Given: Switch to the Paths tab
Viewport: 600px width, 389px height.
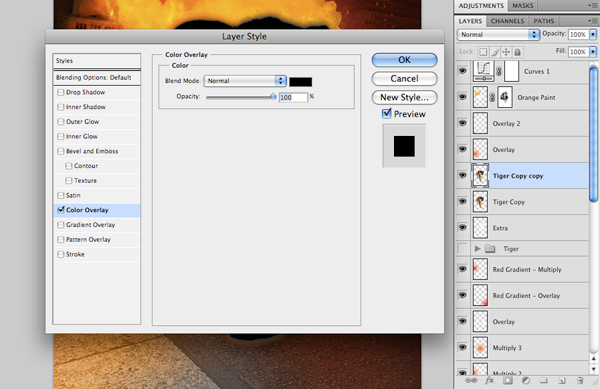Looking at the screenshot, I should 543,21.
